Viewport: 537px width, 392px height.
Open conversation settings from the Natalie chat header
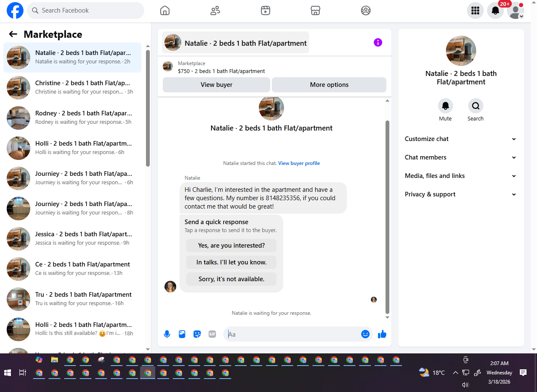[235, 43]
